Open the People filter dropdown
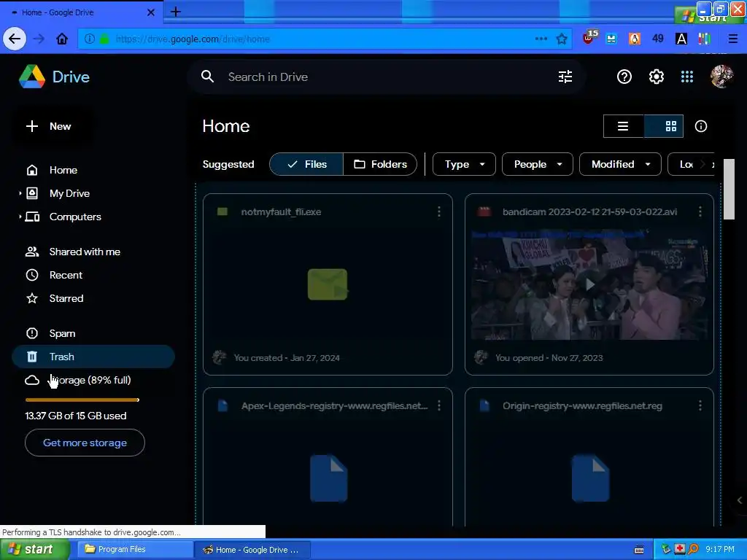Screen dimensions: 747x560 [538, 164]
